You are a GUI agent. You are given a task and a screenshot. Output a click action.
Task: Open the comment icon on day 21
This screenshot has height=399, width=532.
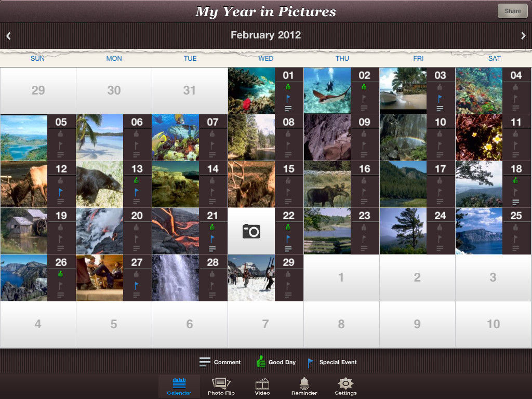pos(212,249)
